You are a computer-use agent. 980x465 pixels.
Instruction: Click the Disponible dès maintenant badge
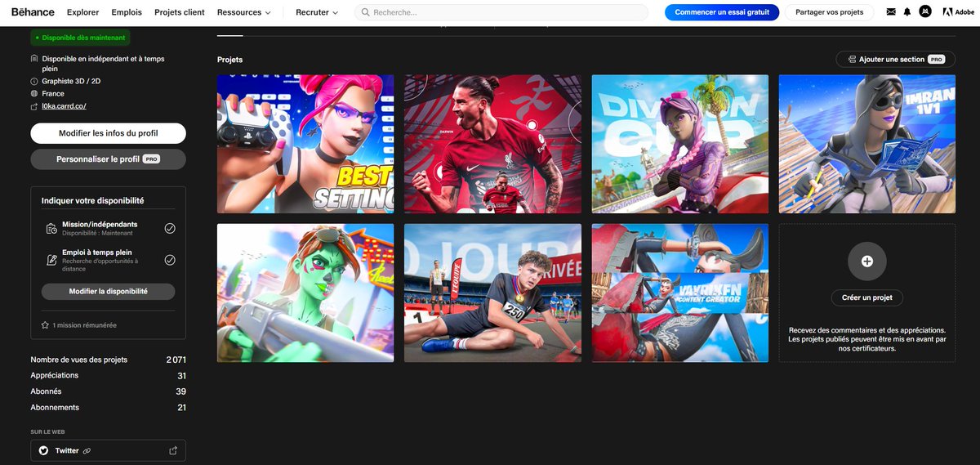click(x=80, y=38)
